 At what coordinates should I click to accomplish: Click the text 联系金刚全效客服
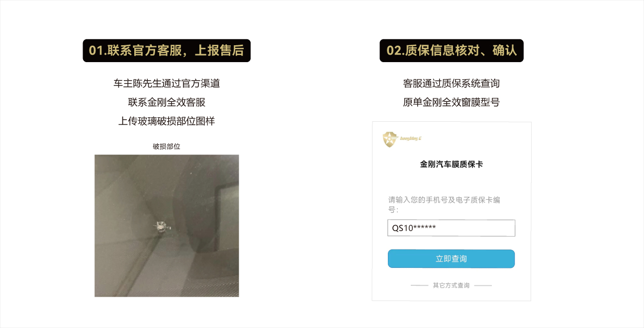point(167,102)
